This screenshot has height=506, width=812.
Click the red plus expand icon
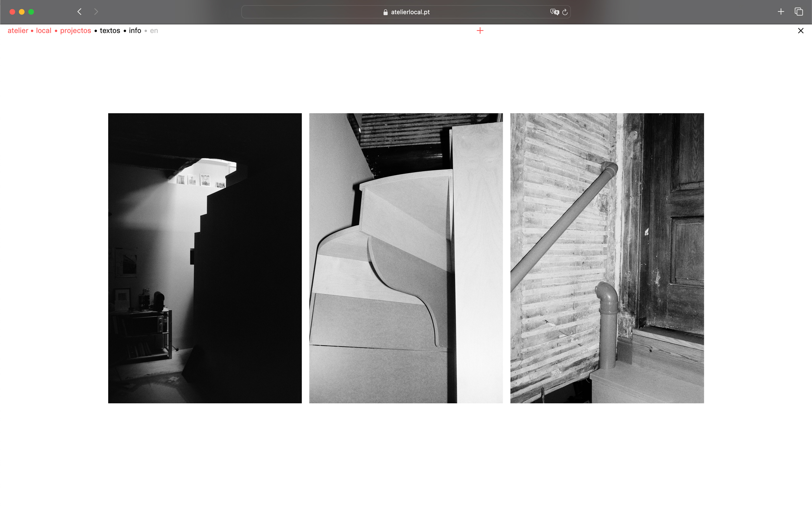point(480,31)
